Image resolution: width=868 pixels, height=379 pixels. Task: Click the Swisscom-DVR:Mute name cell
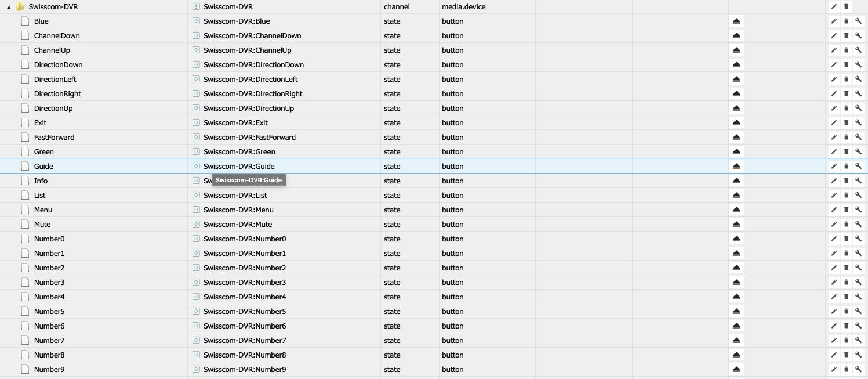238,224
